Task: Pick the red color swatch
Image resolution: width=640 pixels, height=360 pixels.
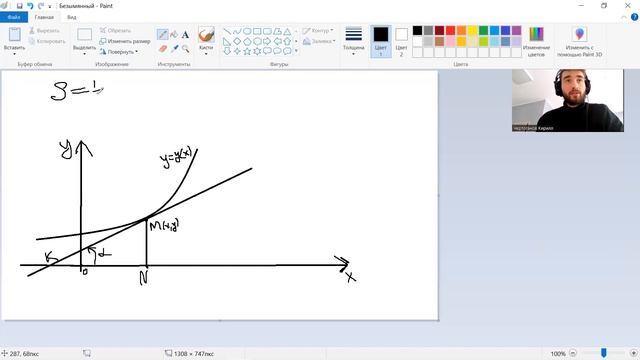Action: (x=450, y=31)
